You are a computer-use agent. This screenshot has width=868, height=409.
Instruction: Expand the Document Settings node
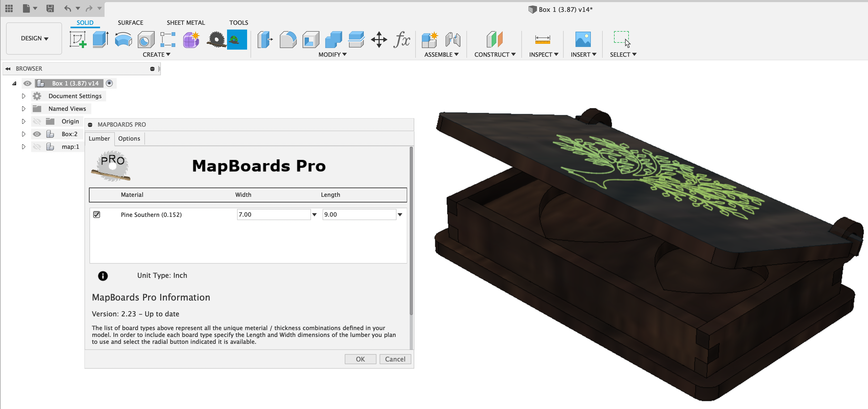pos(23,96)
